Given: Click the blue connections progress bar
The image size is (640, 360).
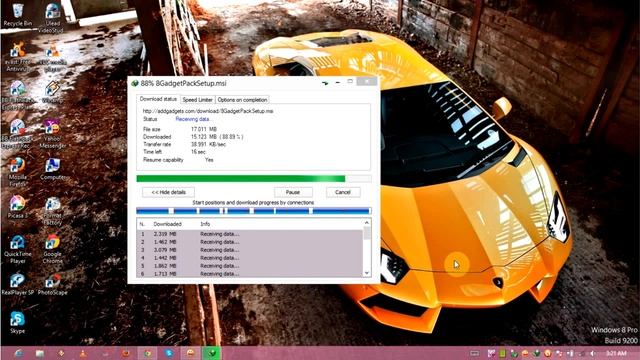Looking at the screenshot, I should (x=254, y=211).
